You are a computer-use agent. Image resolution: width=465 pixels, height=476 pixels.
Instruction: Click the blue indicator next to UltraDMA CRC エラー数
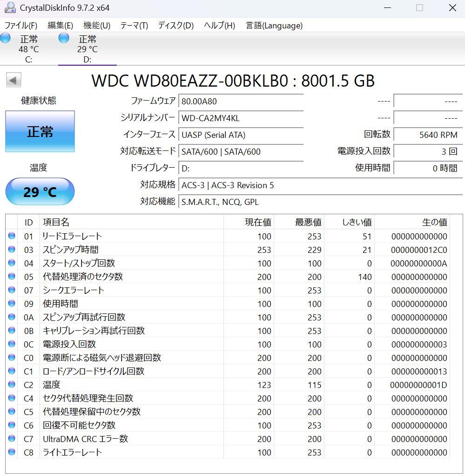tap(11, 439)
